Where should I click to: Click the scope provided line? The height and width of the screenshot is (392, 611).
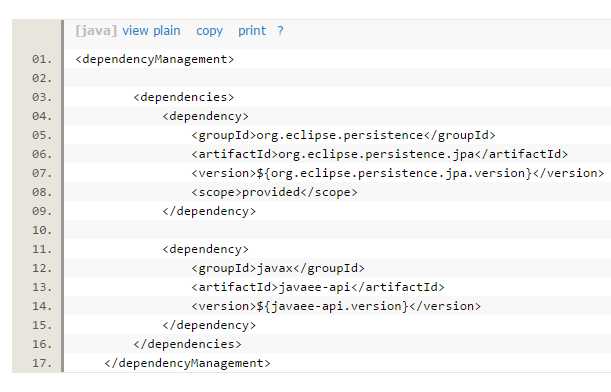pos(274,192)
